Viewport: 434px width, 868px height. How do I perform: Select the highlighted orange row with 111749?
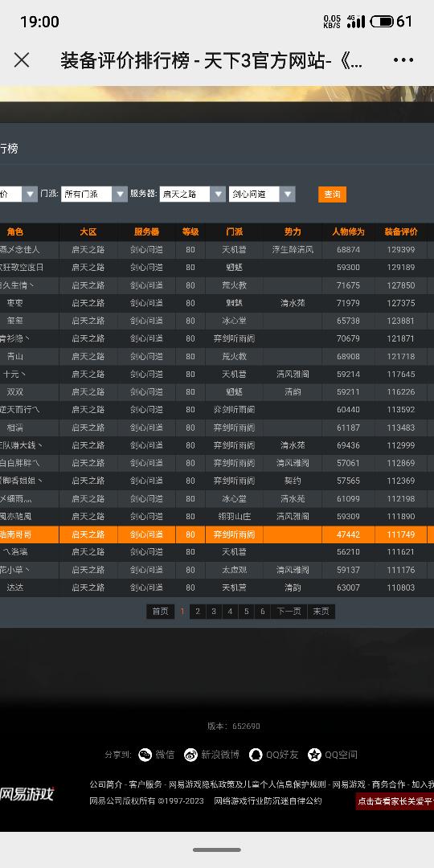pyautogui.click(x=217, y=534)
